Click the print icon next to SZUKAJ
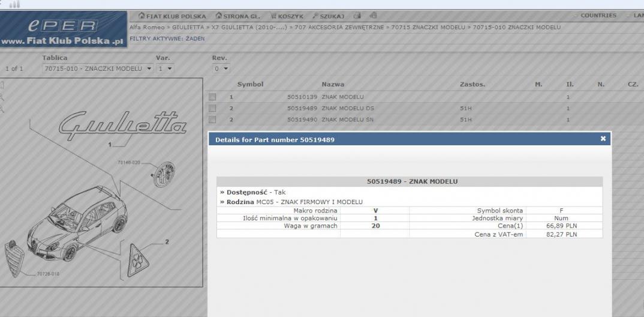 point(357,16)
